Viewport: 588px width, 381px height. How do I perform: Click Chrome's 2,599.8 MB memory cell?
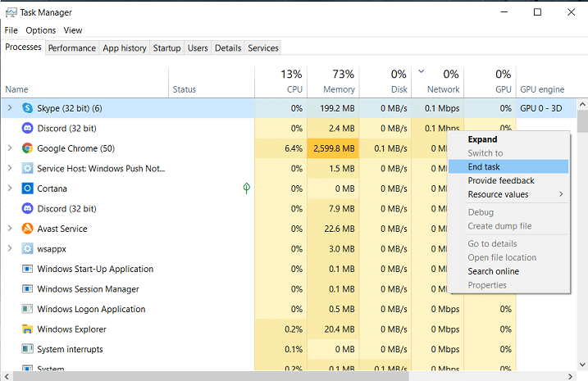coord(334,148)
